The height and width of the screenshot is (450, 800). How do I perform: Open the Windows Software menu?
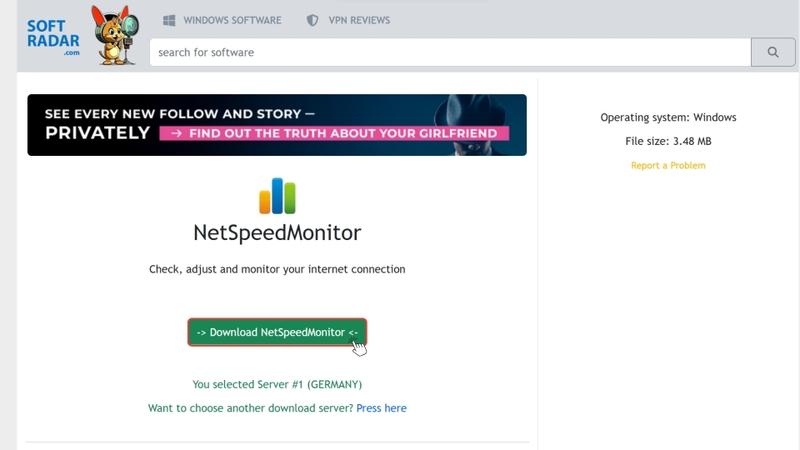click(x=232, y=20)
